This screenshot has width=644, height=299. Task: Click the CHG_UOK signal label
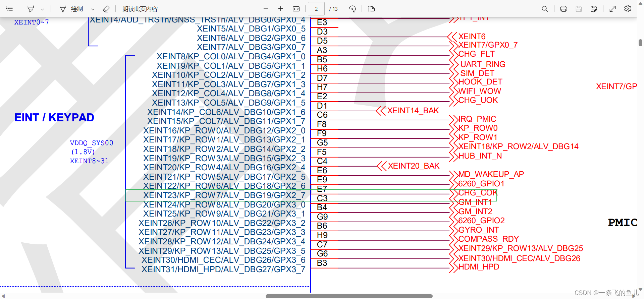478,100
